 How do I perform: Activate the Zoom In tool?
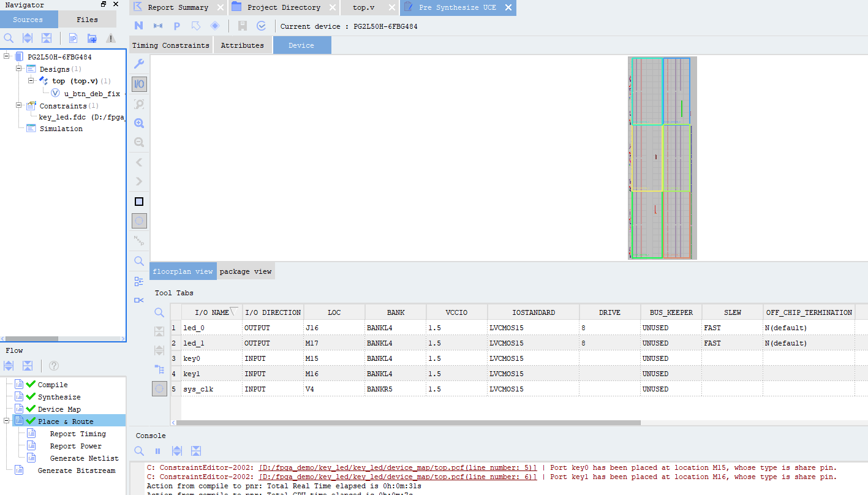[x=138, y=123]
